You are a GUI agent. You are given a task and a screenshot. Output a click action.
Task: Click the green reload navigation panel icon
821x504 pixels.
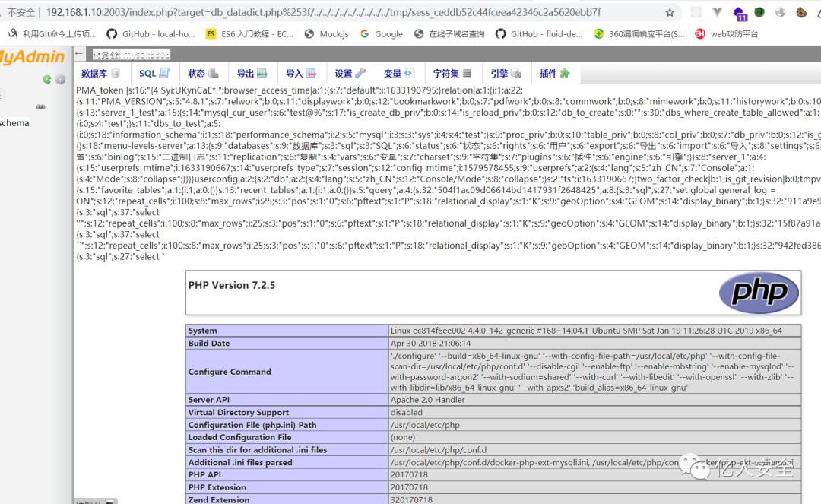click(x=47, y=80)
